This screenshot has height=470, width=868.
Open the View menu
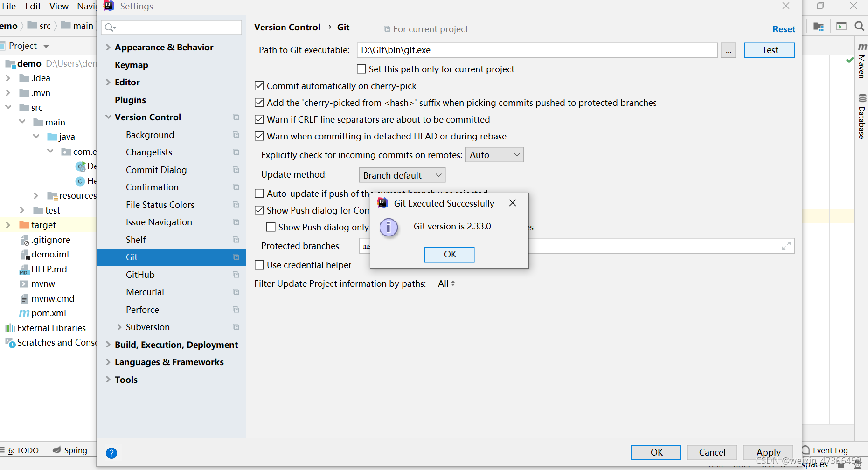click(59, 6)
